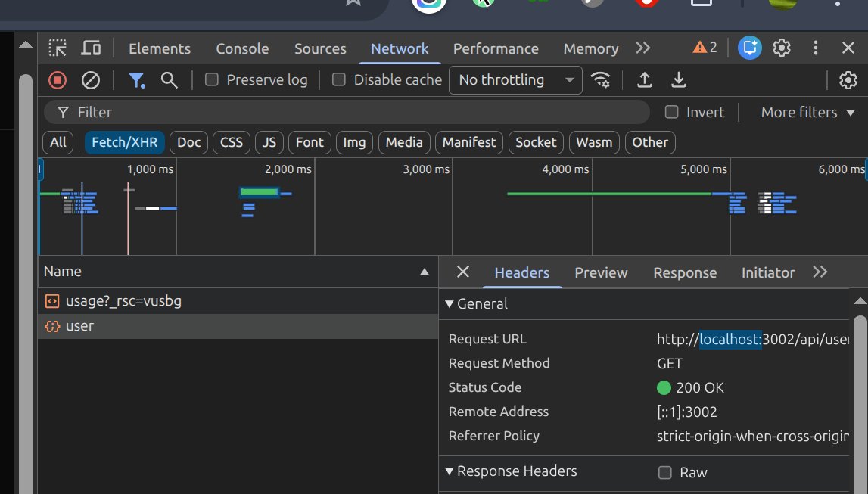This screenshot has height=494, width=868.
Task: Stop recording the network log
Action: (57, 80)
